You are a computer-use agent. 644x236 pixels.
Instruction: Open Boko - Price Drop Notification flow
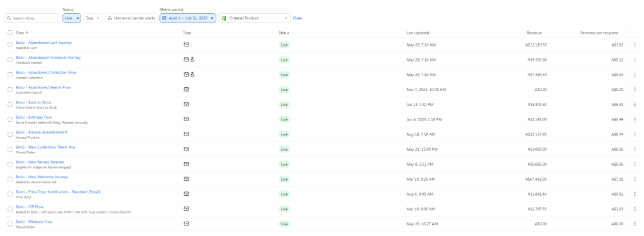pyautogui.click(x=58, y=192)
